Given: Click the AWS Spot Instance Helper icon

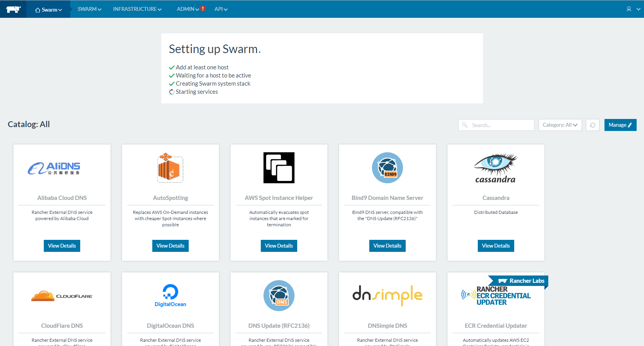Looking at the screenshot, I should (x=279, y=168).
